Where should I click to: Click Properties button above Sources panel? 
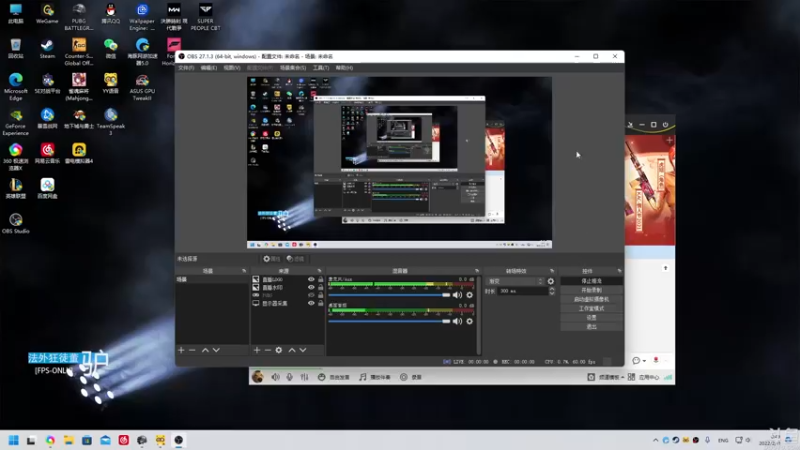[x=271, y=259]
